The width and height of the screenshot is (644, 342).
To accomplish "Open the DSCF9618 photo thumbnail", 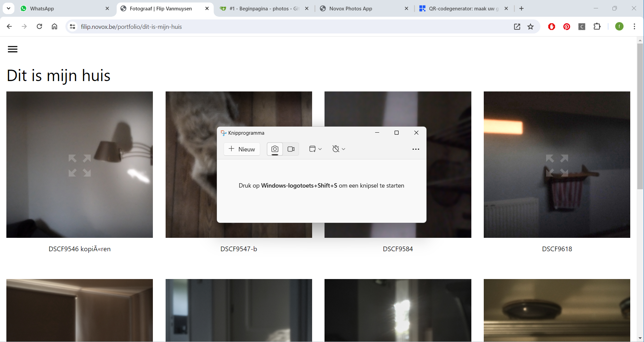I will 557,164.
